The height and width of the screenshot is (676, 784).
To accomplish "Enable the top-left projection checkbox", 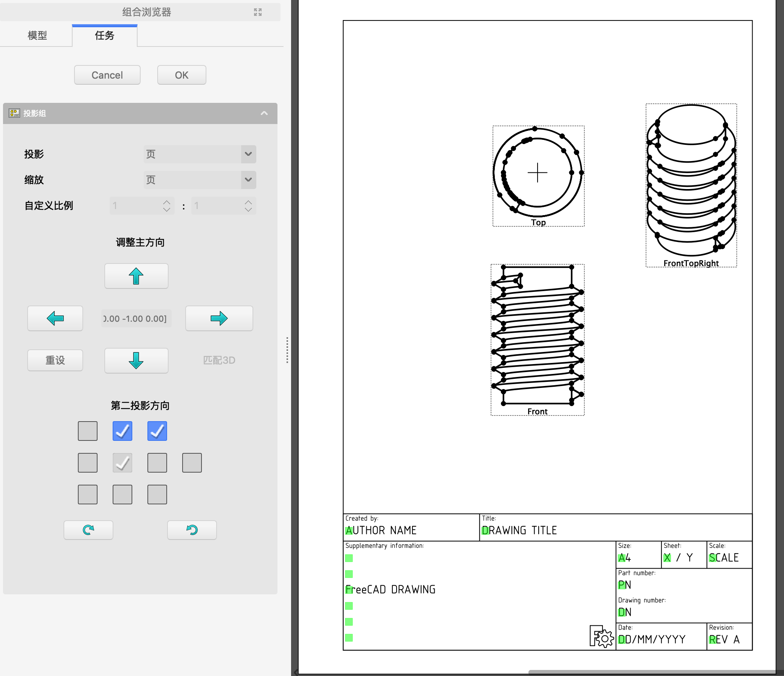I will click(x=87, y=431).
